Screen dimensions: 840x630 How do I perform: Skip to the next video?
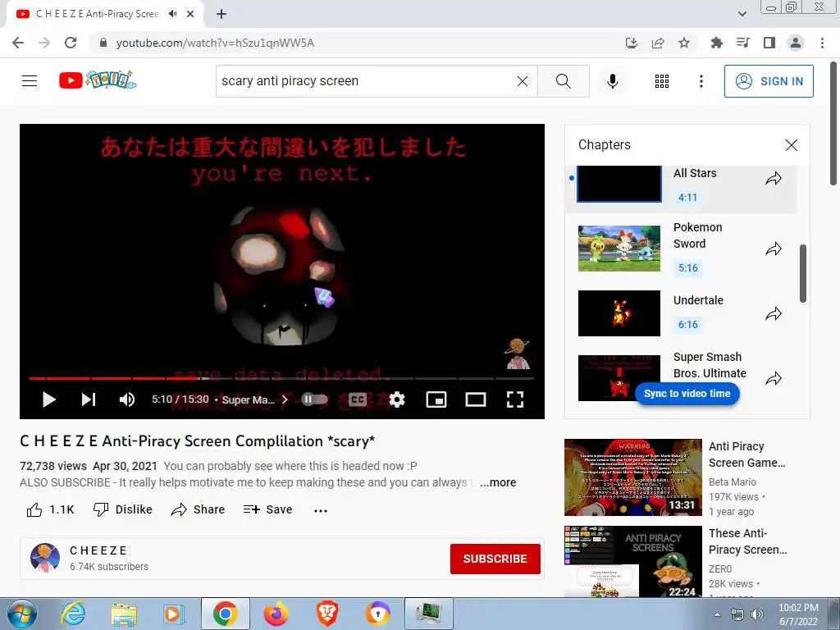click(x=89, y=399)
